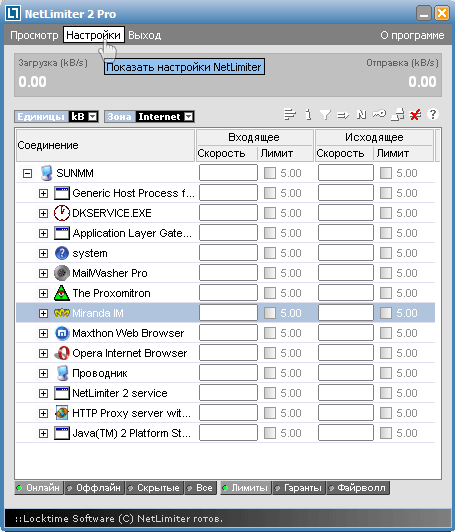Viewport: 455px width, 532px height.
Task: Click the network computers toolbar icon
Action: click(397, 115)
